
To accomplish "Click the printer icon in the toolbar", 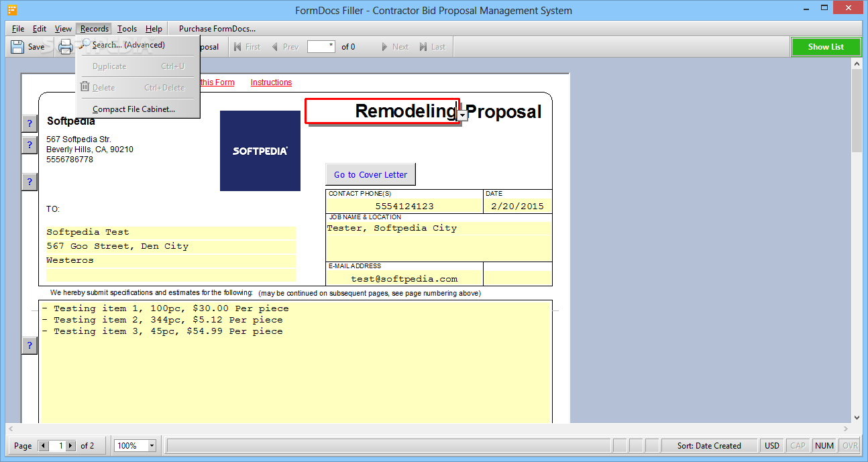I will [66, 46].
